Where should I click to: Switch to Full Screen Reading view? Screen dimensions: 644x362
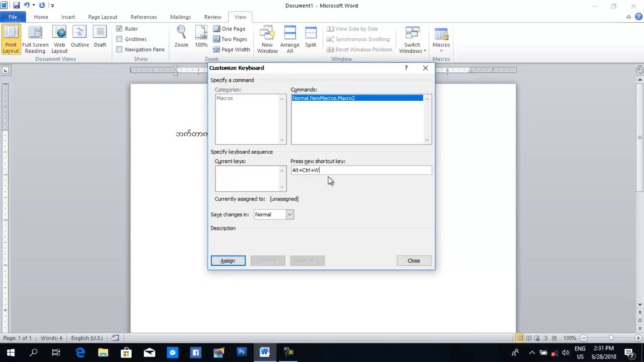pos(35,39)
